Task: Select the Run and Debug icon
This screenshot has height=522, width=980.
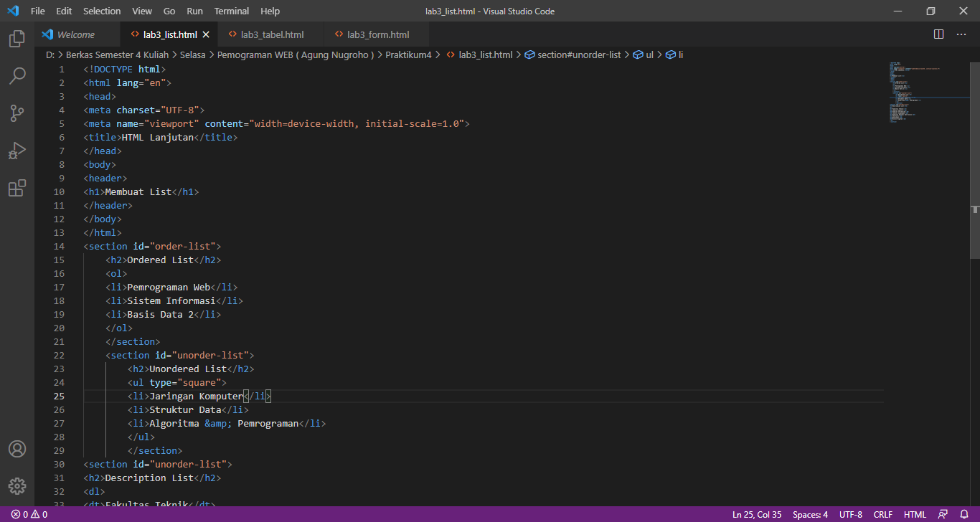Action: [x=17, y=151]
